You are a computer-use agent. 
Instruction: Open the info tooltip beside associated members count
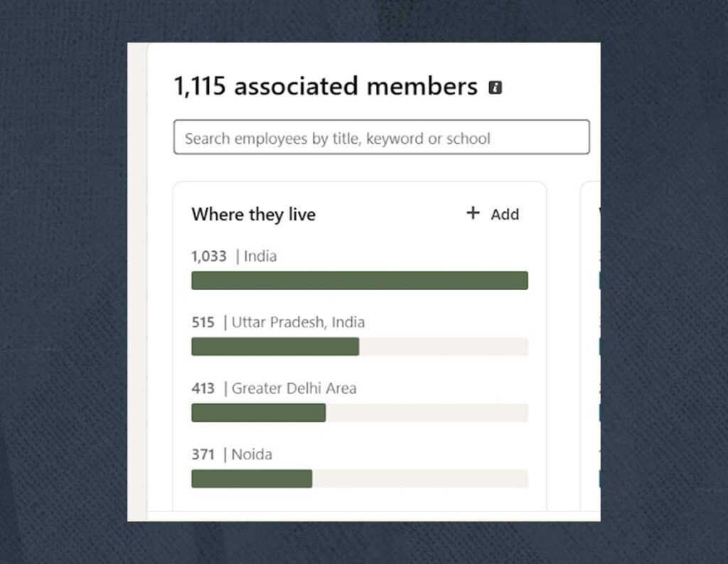click(496, 87)
